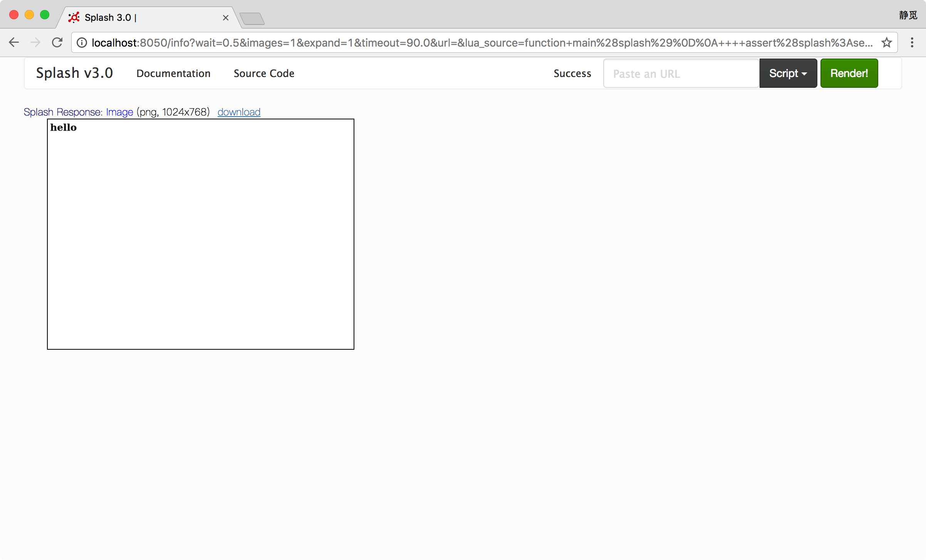Click the Splash v3.0 brand title
This screenshot has height=560, width=926.
click(x=74, y=73)
